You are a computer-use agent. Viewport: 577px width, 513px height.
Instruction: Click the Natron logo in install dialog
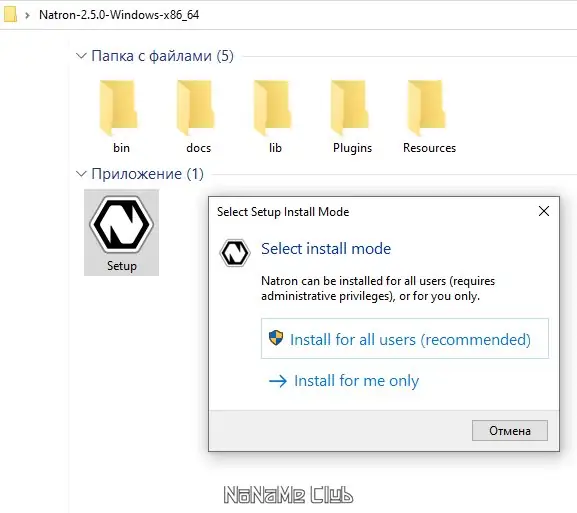tap(235, 253)
